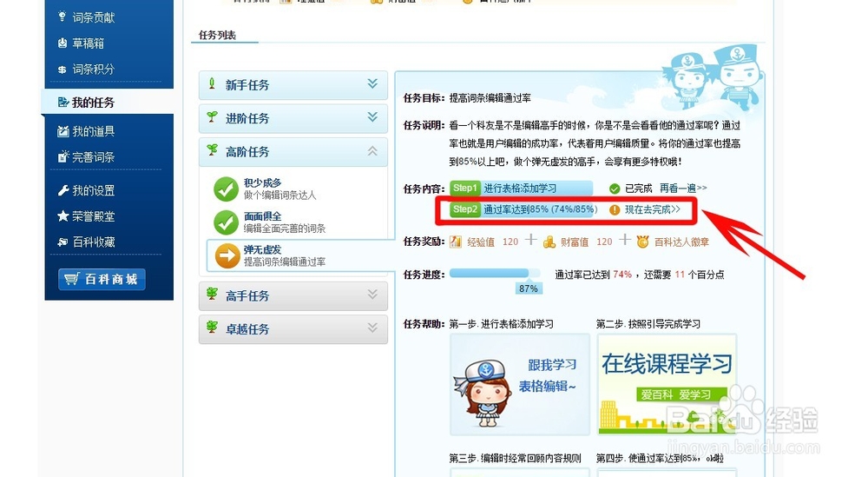The image size is (868, 477).
Task: Collapse the 高阶任务 section chevron
Action: 372,150
